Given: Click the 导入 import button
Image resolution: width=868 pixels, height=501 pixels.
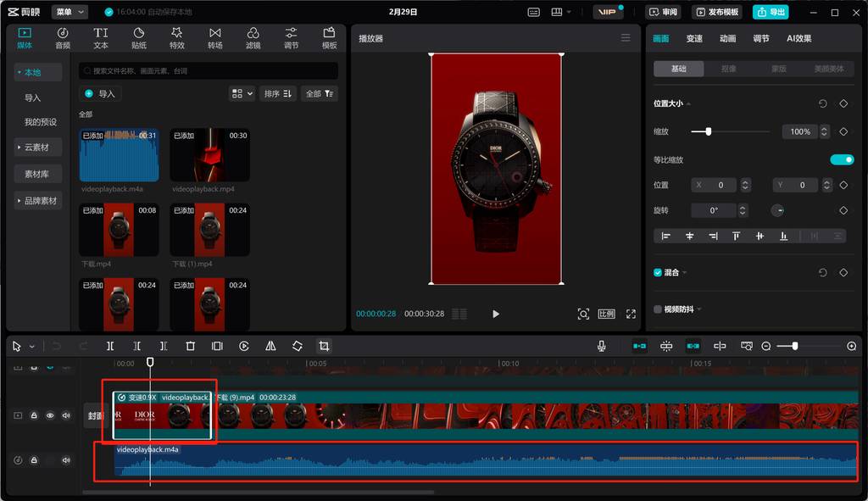Looking at the screenshot, I should (99, 93).
